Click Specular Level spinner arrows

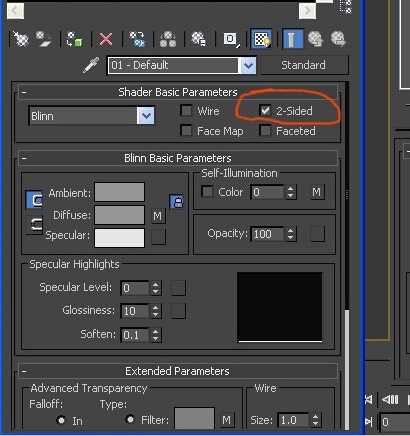click(156, 288)
